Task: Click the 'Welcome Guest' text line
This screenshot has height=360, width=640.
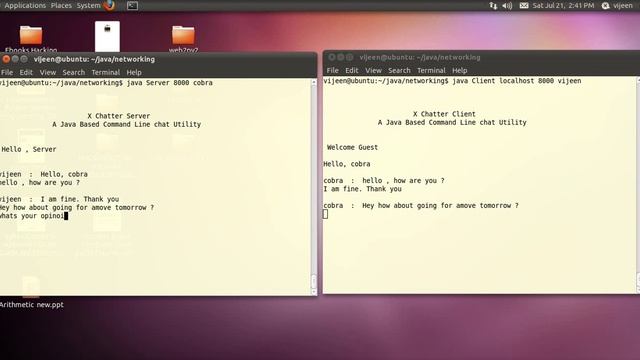Action: (352, 147)
